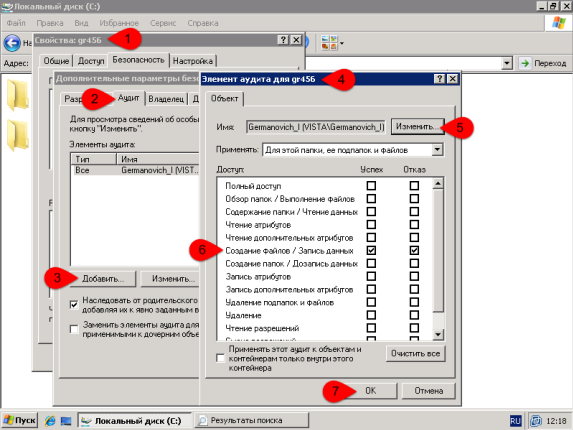Toggle Наследовать от родительского checkbox
Screen dimensions: 573x430
(x=74, y=304)
